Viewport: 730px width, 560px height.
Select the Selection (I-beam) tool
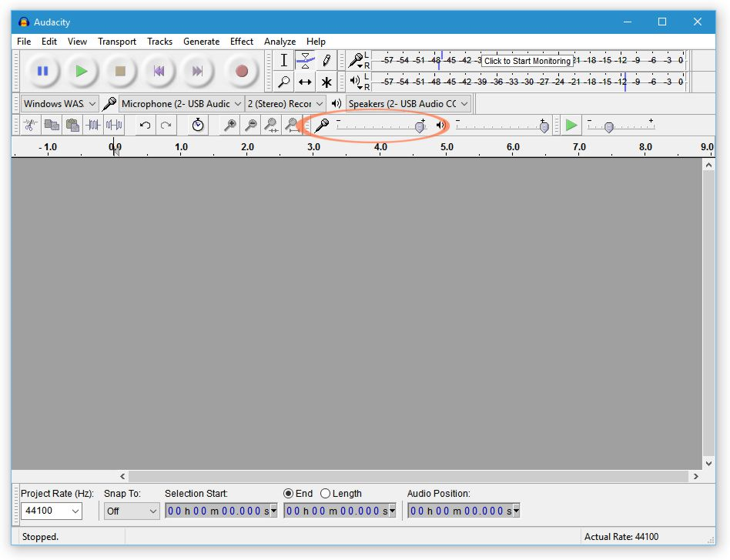283,60
